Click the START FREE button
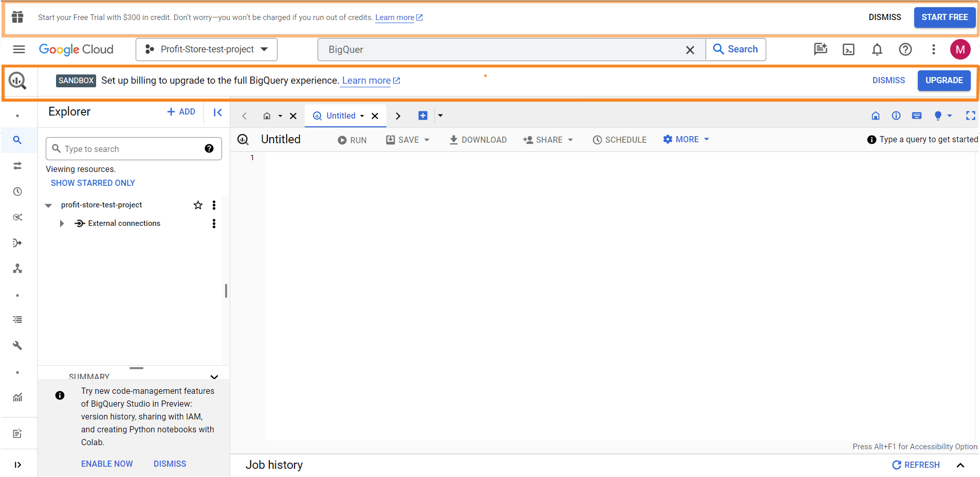The image size is (980, 477). (945, 17)
